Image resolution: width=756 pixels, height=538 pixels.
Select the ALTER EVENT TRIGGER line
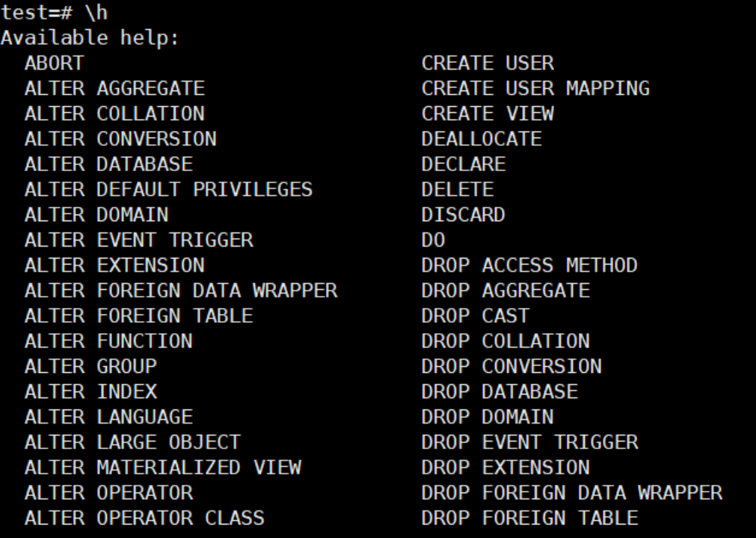tap(139, 240)
